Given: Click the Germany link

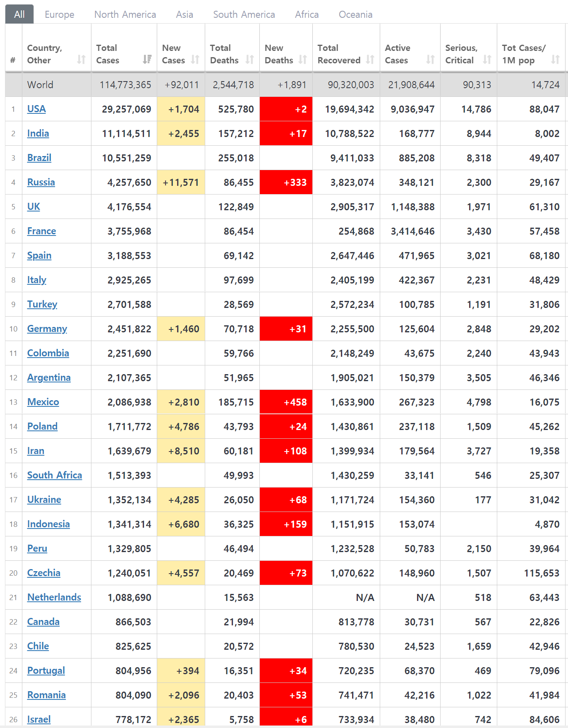Looking at the screenshot, I should click(47, 329).
